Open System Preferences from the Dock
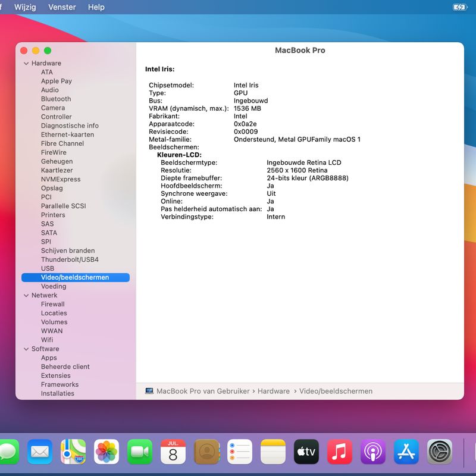476x476 pixels. point(440,452)
